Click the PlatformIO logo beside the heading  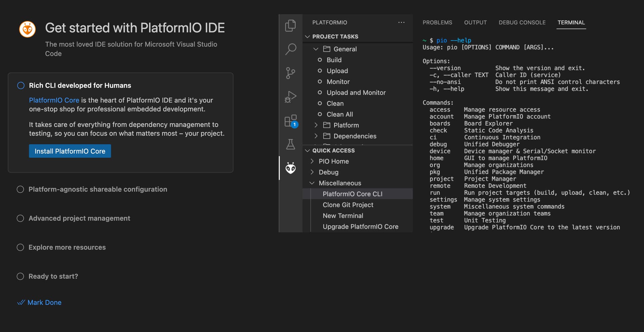coord(28,29)
